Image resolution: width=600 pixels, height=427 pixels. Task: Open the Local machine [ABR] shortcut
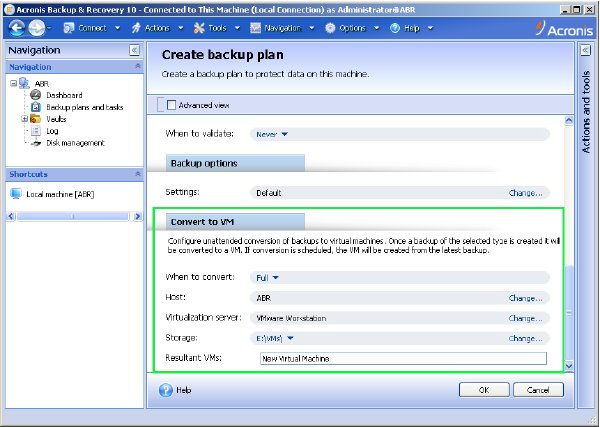(x=60, y=194)
